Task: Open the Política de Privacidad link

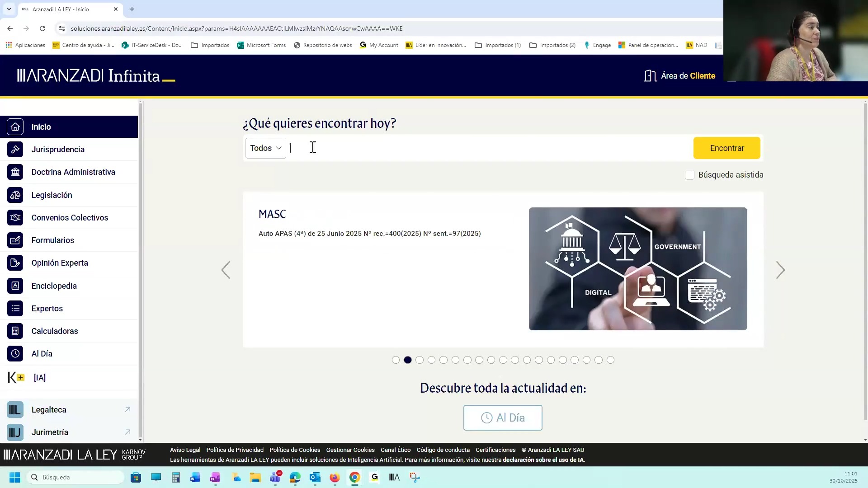Action: [235, 450]
